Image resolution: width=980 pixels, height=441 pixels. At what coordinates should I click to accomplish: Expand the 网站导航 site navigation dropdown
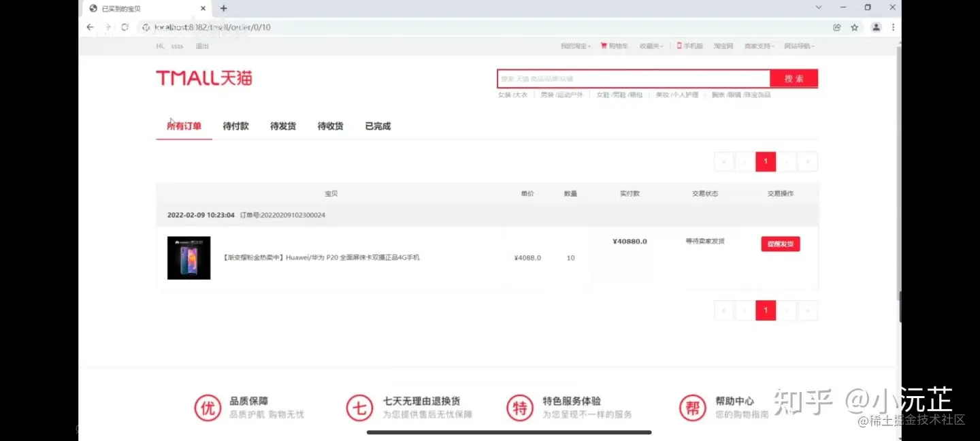pyautogui.click(x=799, y=46)
